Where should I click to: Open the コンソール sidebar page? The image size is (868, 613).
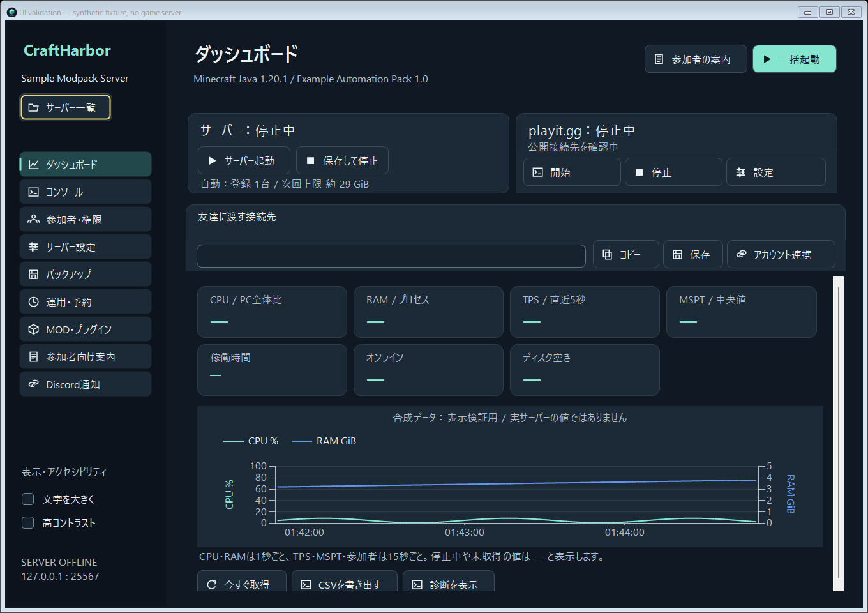pyautogui.click(x=86, y=192)
